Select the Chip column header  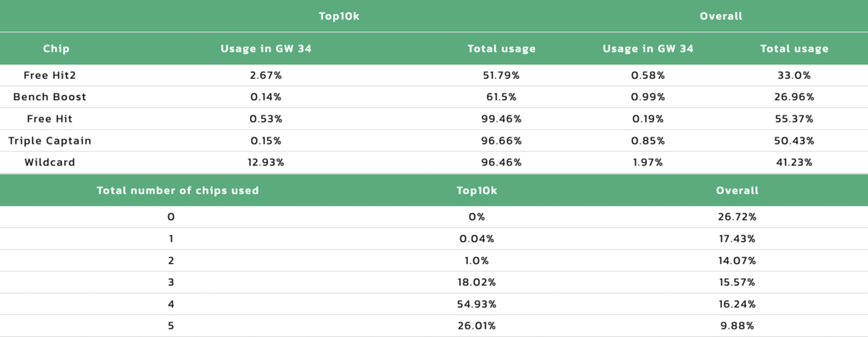tap(57, 48)
